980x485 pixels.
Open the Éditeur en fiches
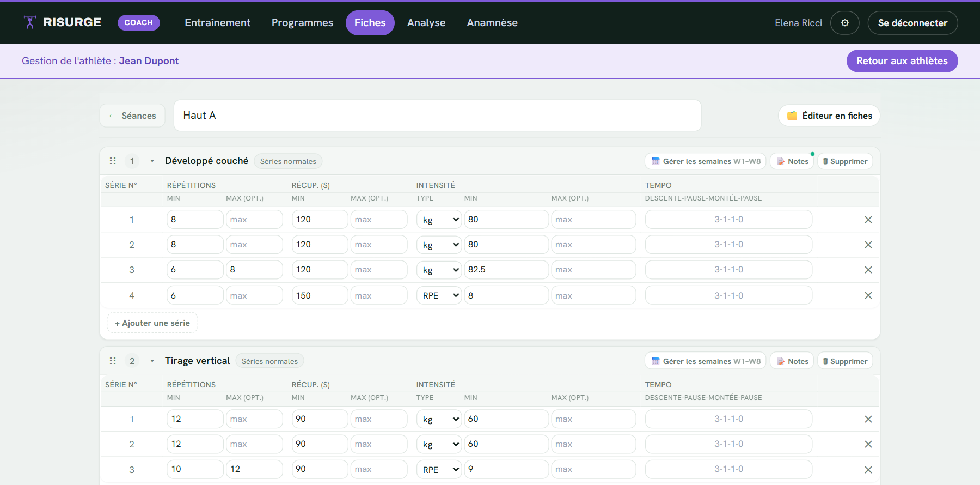[829, 116]
